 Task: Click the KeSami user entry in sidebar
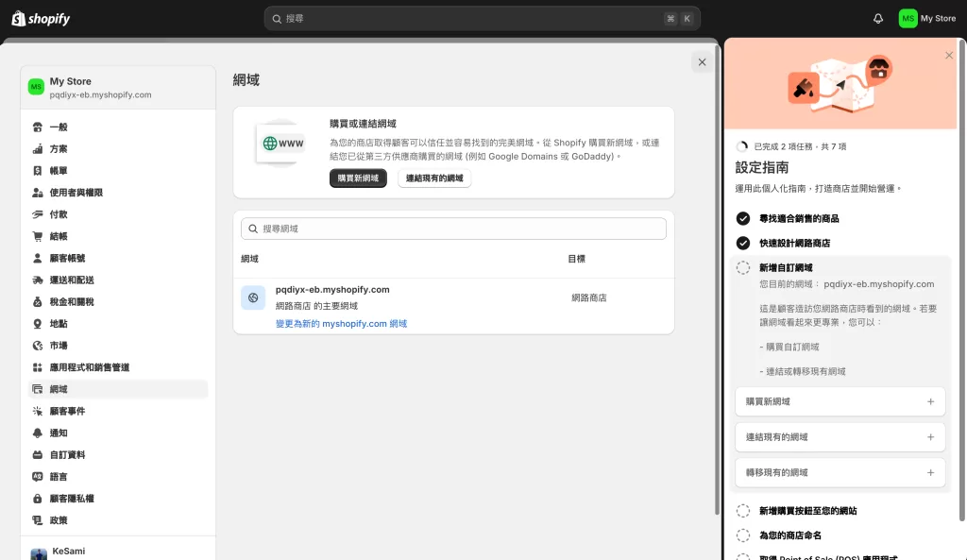pos(118,552)
